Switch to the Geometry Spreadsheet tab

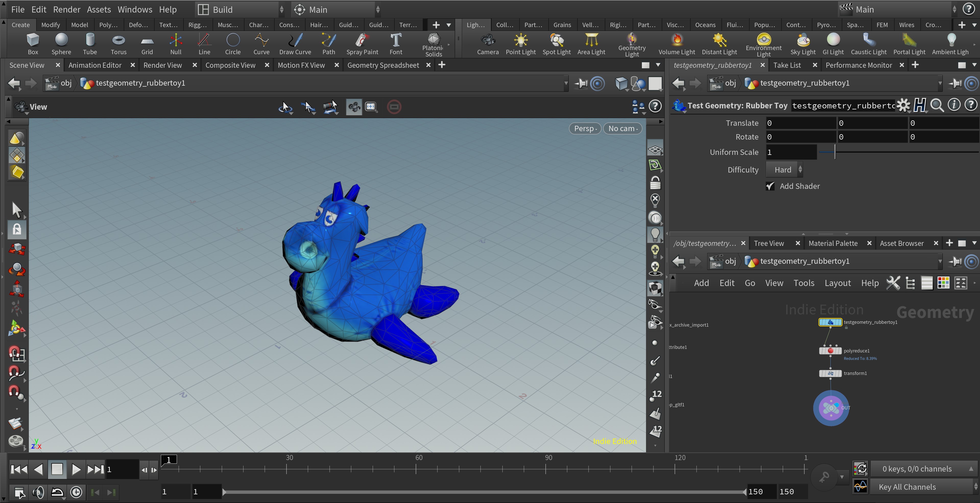click(383, 65)
